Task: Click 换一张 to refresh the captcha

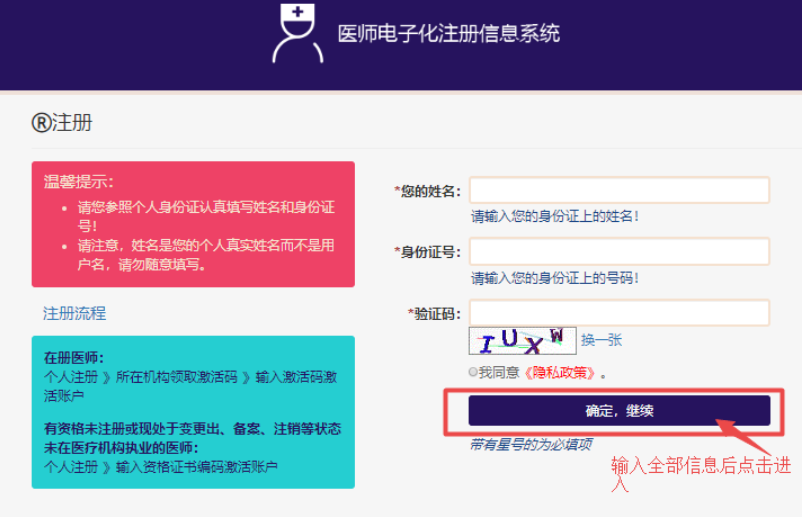Action: pyautogui.click(x=601, y=340)
